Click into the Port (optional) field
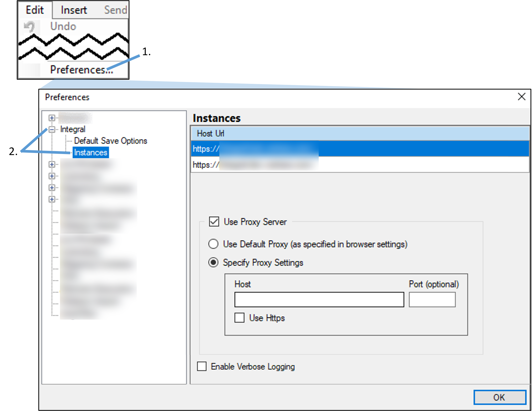This screenshot has width=532, height=411. pos(432,300)
